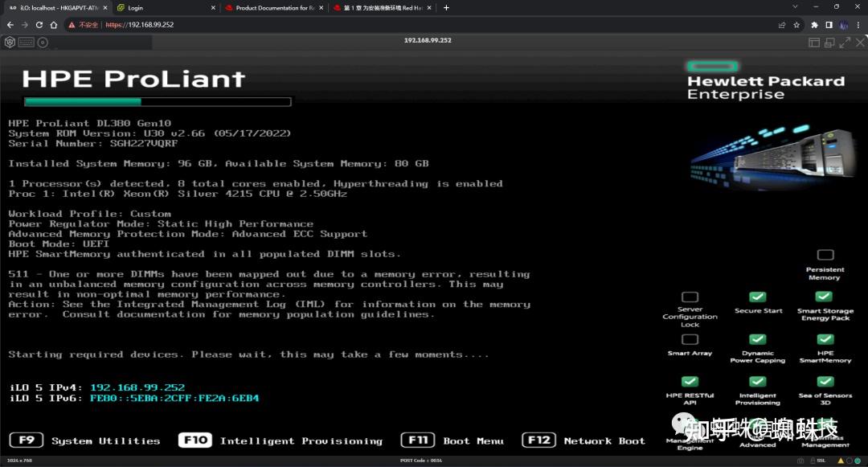
Task: Click the HPE RESTful API icon
Action: point(689,382)
